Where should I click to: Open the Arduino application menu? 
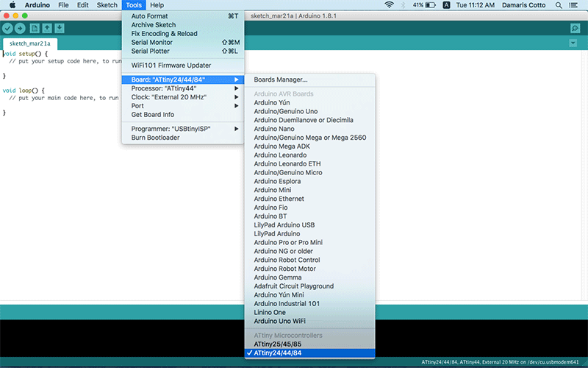(37, 5)
